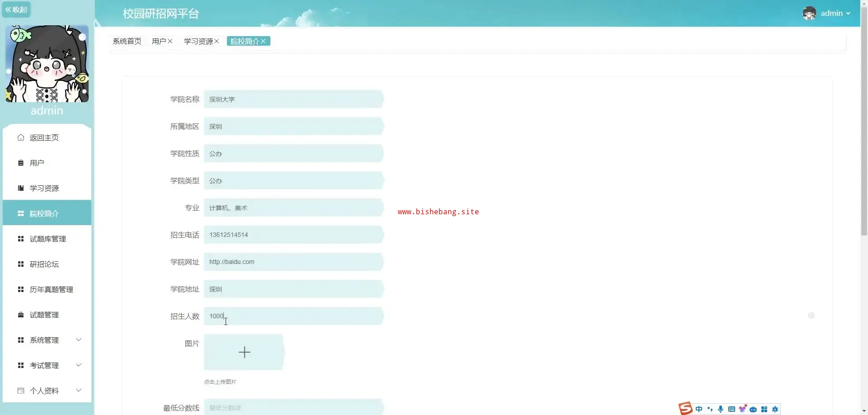Viewport: 868px width, 415px height.
Task: Click the grid icon beside 系统管理
Action: coord(21,340)
